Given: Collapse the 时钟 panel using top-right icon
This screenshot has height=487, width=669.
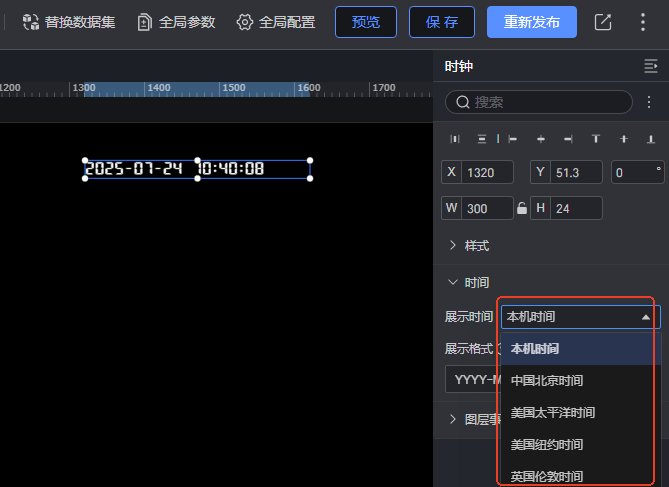Looking at the screenshot, I should click(651, 66).
